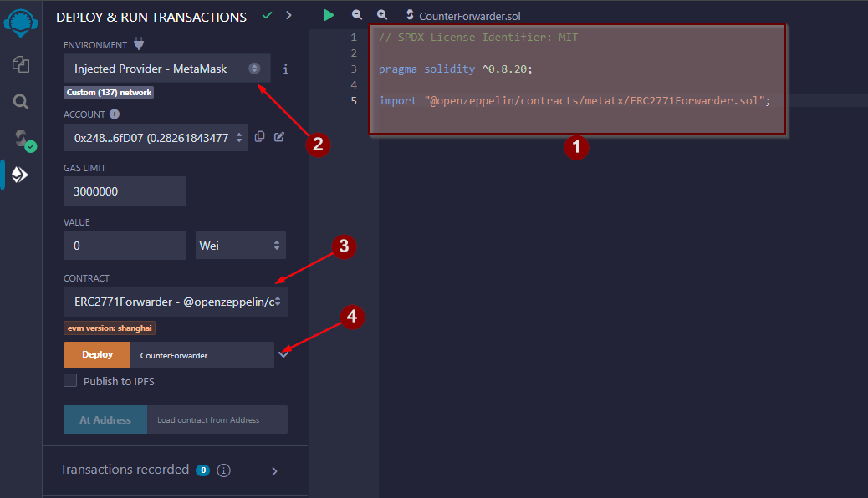Select the CounterForwarder.sol editor tab

(462, 16)
